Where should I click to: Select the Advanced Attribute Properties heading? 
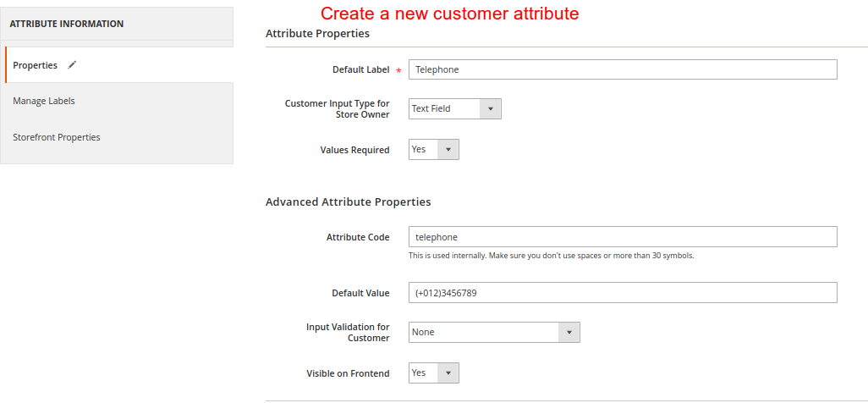(x=348, y=202)
